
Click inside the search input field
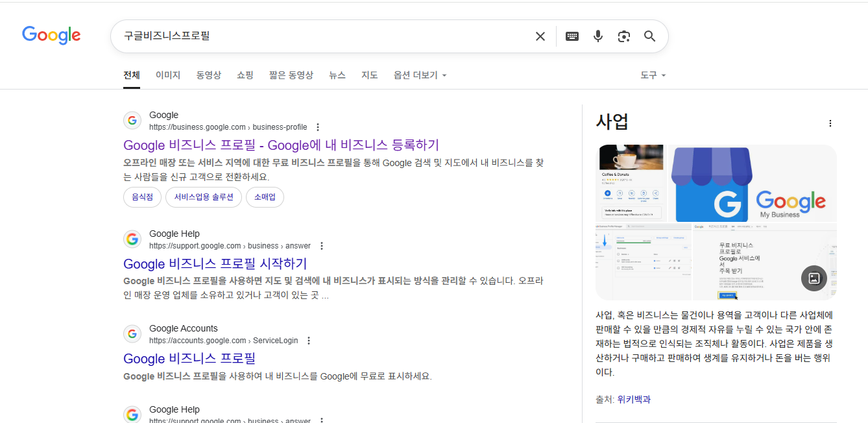[x=324, y=36]
